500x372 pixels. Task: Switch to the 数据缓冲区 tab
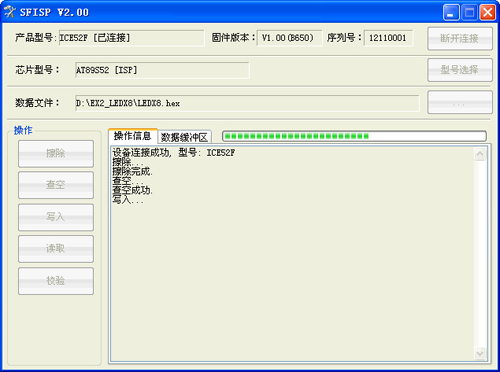184,137
